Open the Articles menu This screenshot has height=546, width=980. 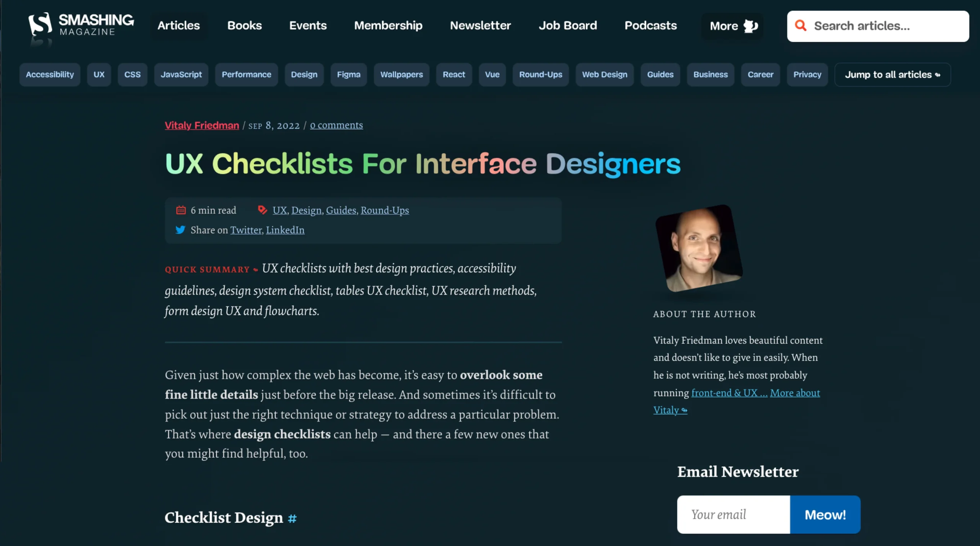coord(179,25)
